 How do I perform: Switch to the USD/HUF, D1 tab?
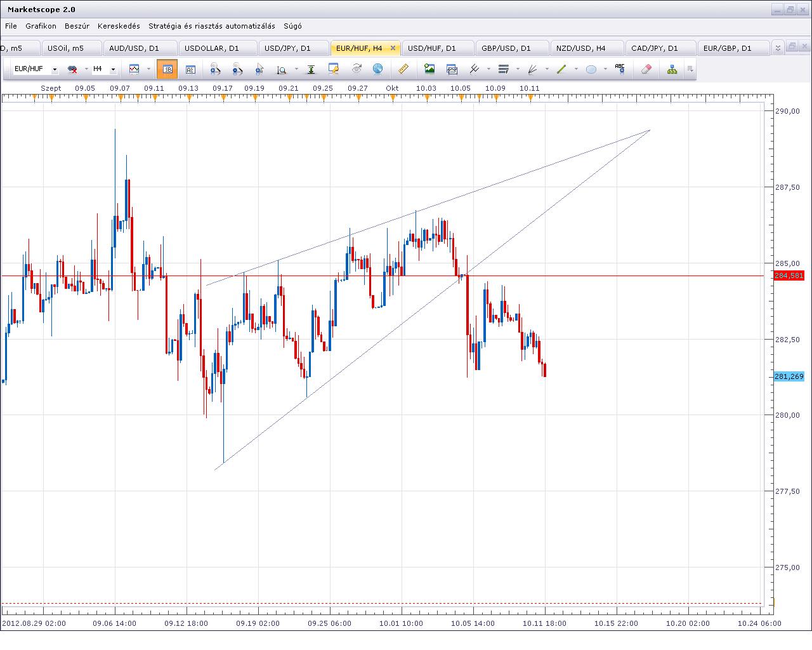(x=438, y=48)
